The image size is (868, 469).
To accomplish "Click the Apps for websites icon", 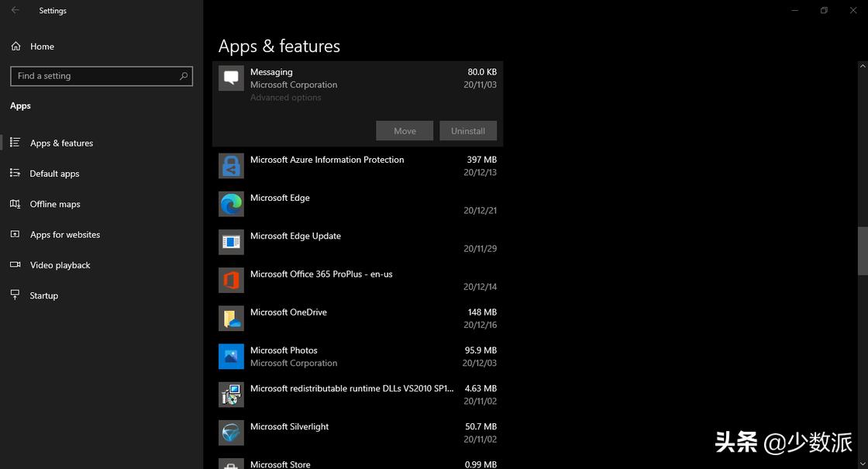I will (x=15, y=234).
